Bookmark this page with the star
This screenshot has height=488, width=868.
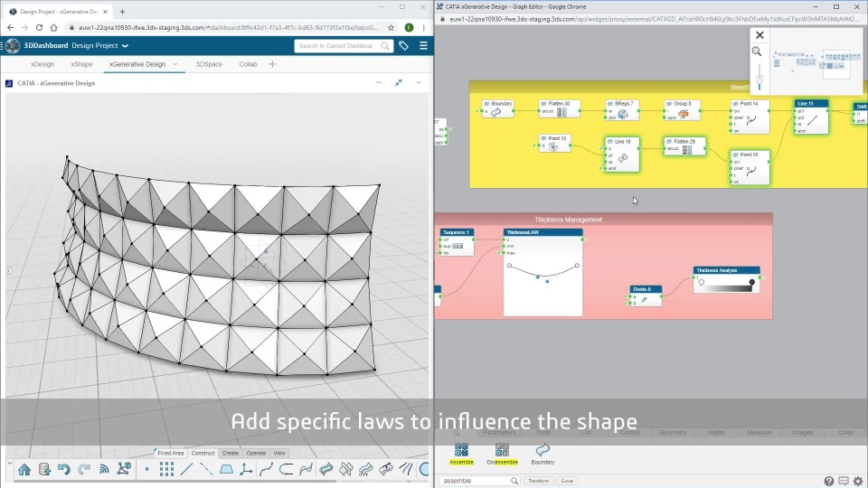coord(391,27)
